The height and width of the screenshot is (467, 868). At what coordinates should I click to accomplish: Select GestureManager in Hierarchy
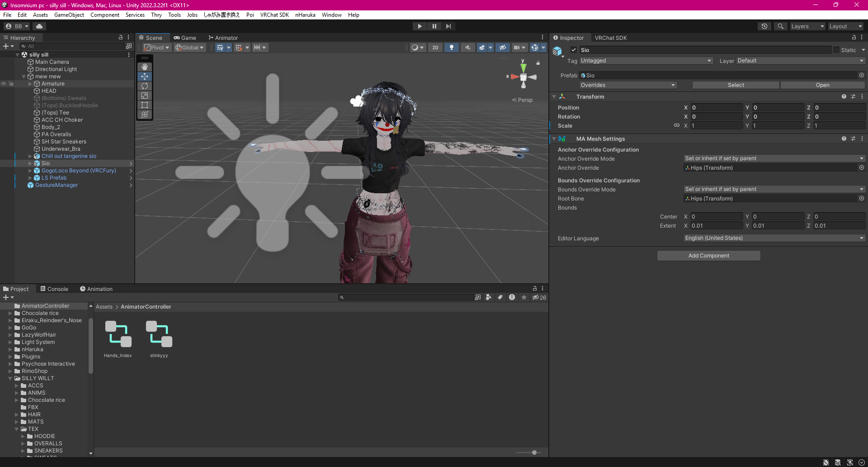tap(57, 185)
